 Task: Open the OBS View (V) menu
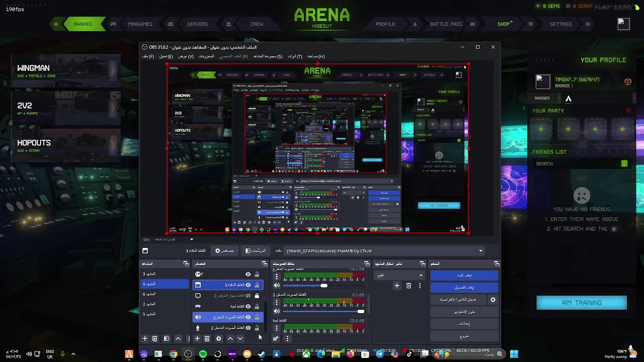click(186, 56)
